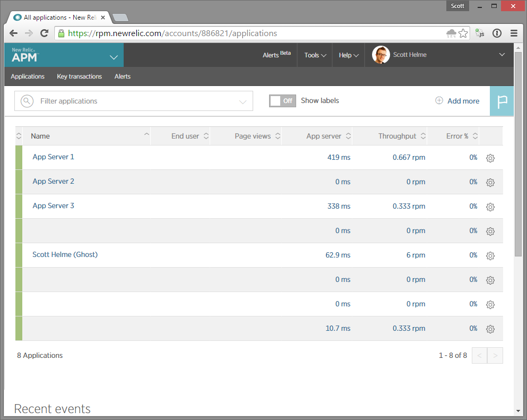The width and height of the screenshot is (527, 420).
Task: Click the gear icon for App Server 3
Action: 490,207
